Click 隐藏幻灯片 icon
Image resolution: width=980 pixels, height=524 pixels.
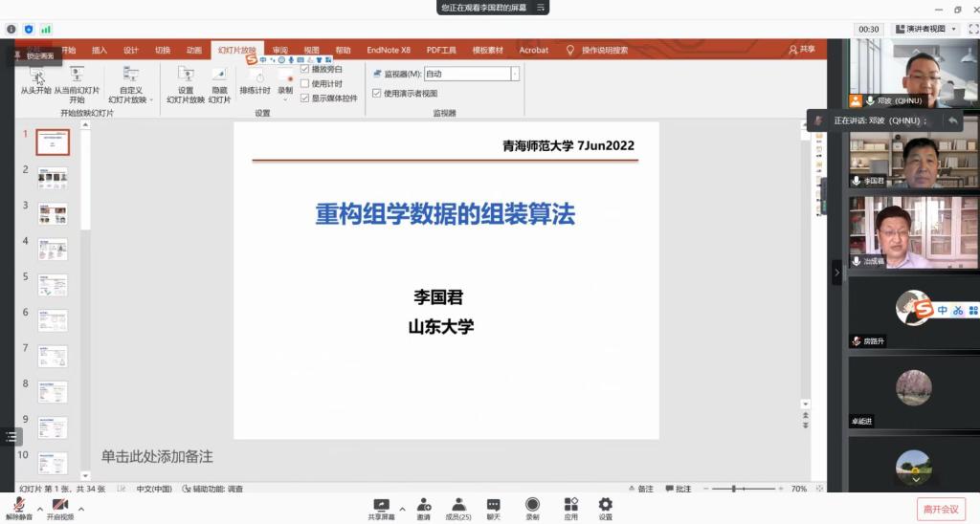[219, 76]
